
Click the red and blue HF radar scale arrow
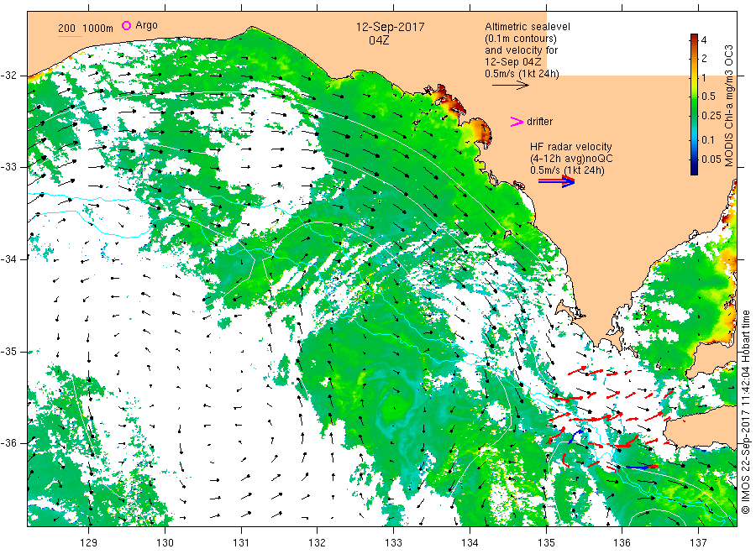click(x=557, y=181)
